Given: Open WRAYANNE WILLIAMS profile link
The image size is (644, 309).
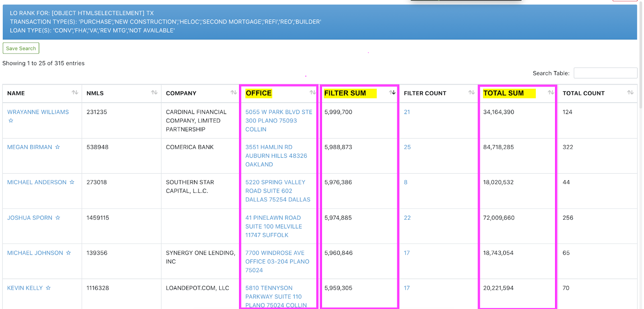Looking at the screenshot, I should pos(38,112).
